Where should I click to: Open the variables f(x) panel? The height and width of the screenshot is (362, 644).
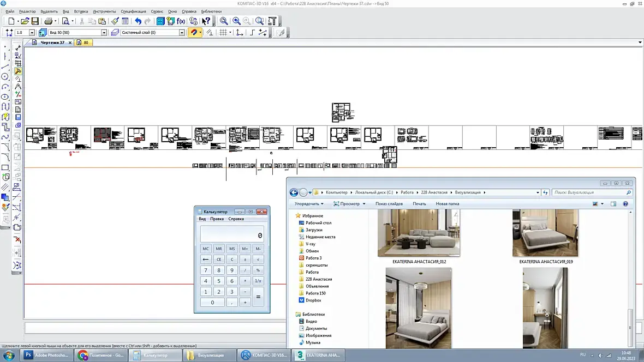(x=181, y=21)
